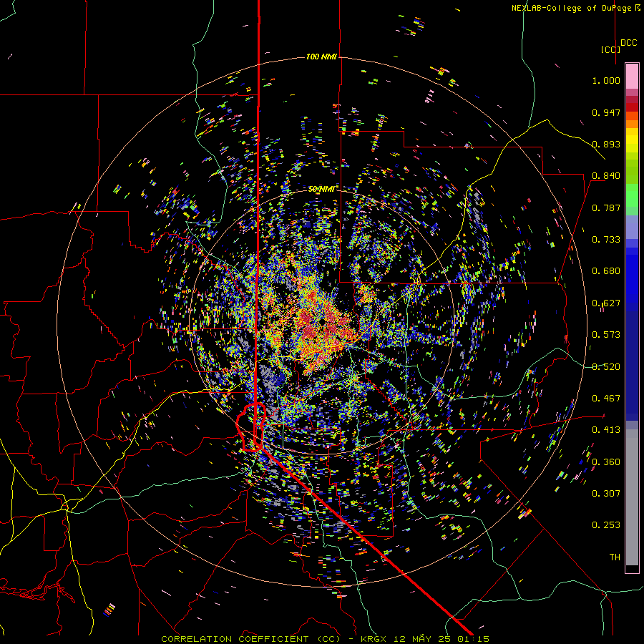Select the 0.520 scale value

click(606, 367)
